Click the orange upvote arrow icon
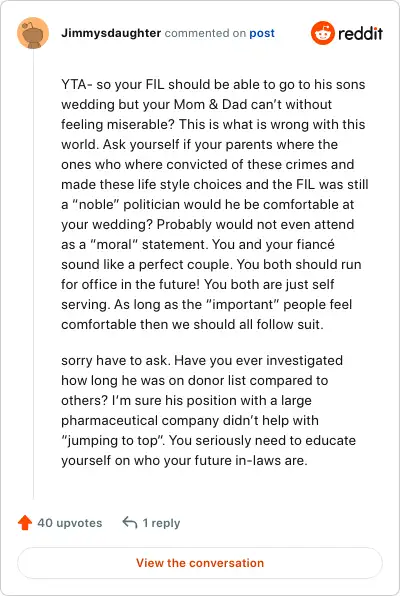 coord(25,523)
